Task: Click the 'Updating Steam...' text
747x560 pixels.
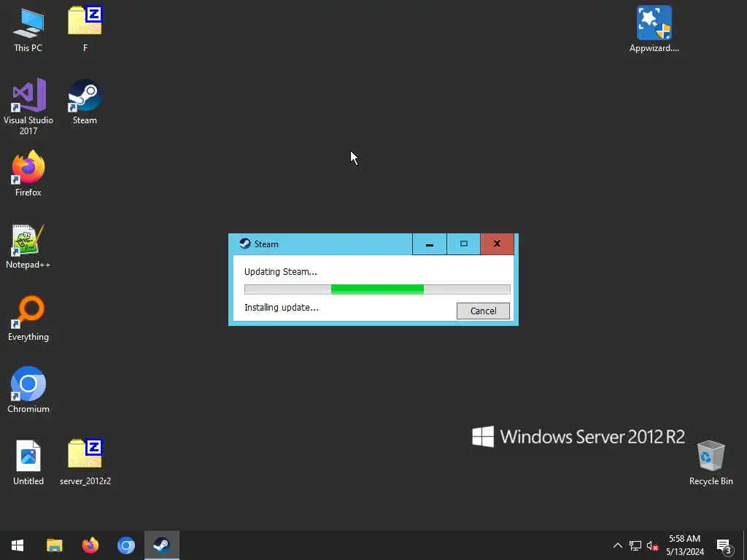Action: [281, 272]
